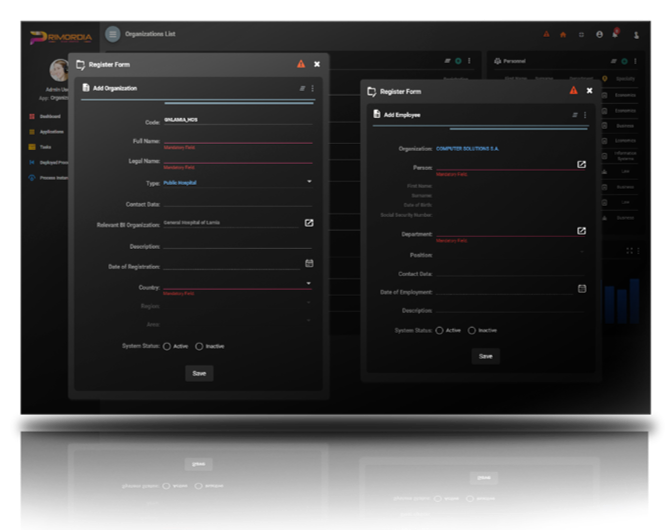Open the Person lookup icon in Add Employee

pyautogui.click(x=581, y=164)
